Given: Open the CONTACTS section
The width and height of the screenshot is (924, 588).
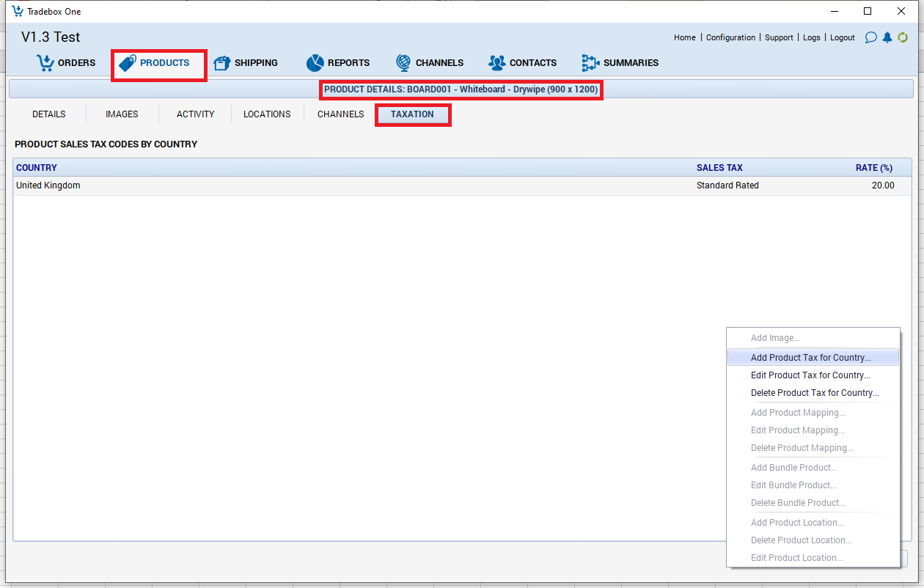Looking at the screenshot, I should (x=533, y=63).
